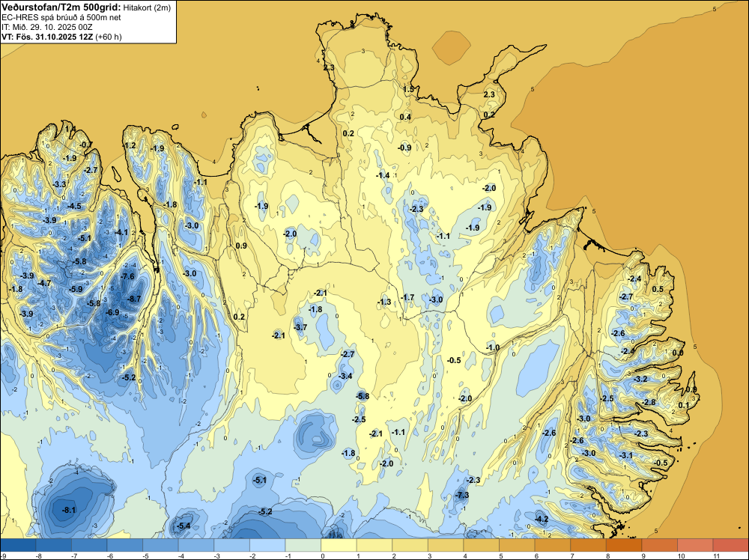Click the Veðurstofan/T2m 500grid title text

(61, 7)
